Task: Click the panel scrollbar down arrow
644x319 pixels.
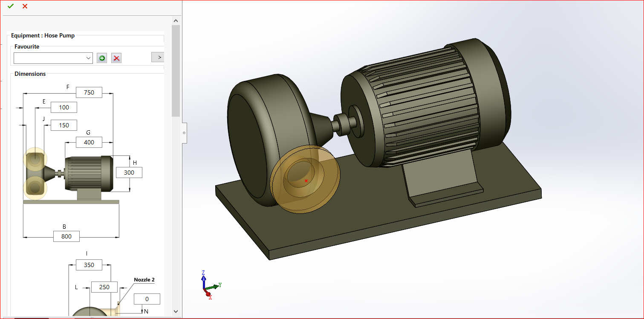Action: [176, 312]
